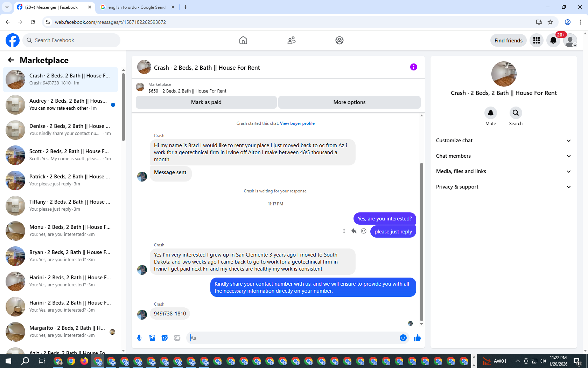Reload the page in Chrome
Image resolution: width=588 pixels, height=368 pixels.
pyautogui.click(x=33, y=22)
